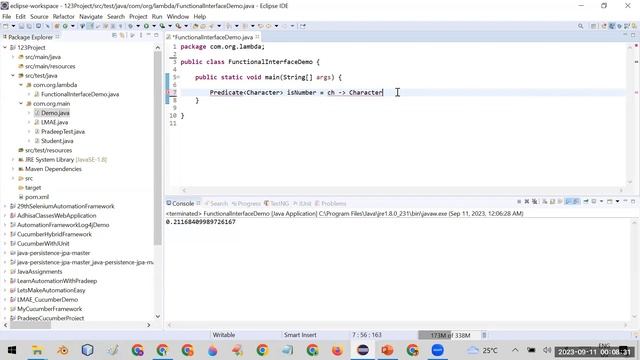Toggle show console when standard out changes
The width and height of the screenshot is (640, 360).
point(568,202)
